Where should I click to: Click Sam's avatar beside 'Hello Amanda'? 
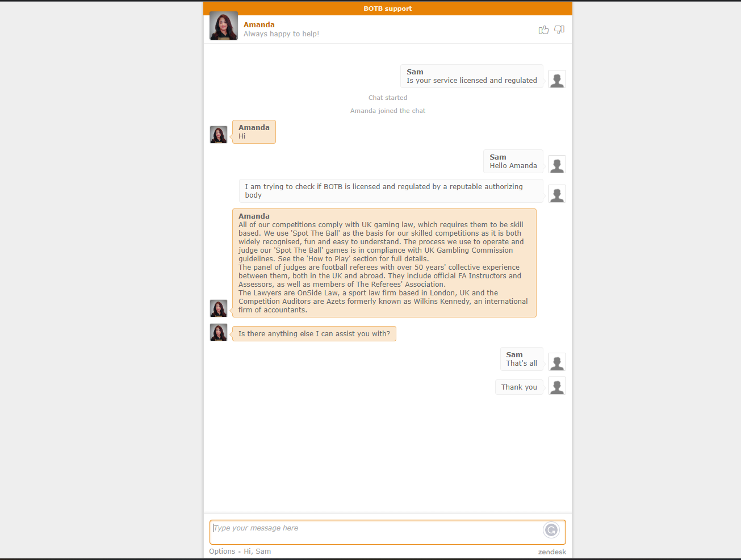pyautogui.click(x=557, y=164)
